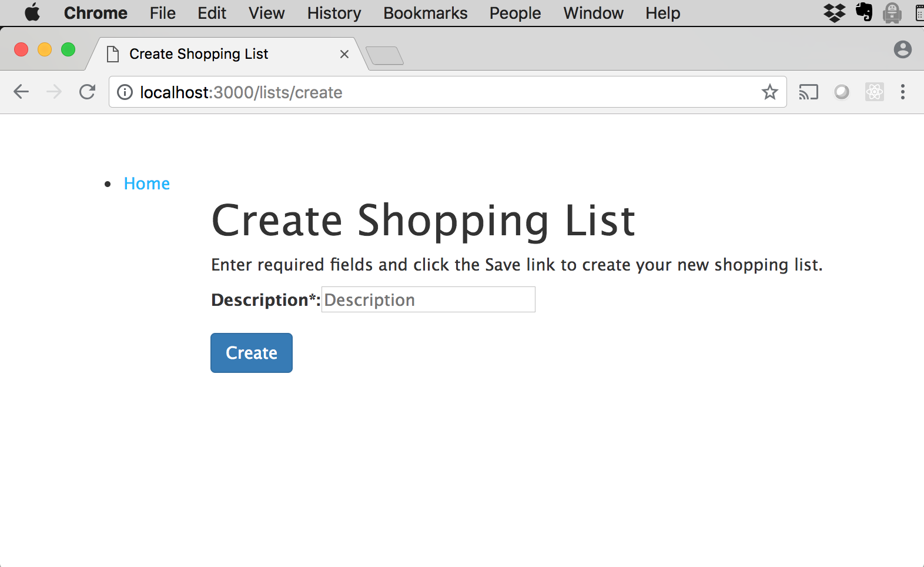This screenshot has width=924, height=567.
Task: Click the round gray extension icon
Action: click(x=842, y=92)
